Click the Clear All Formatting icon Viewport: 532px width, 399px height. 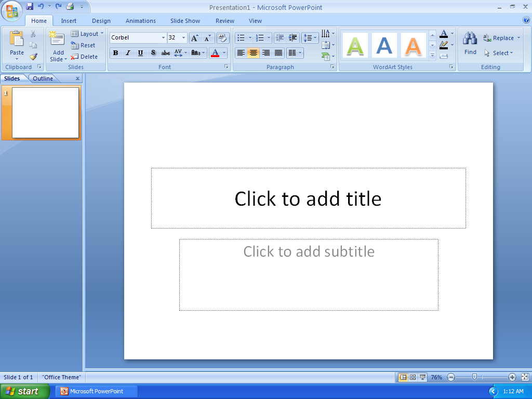click(x=222, y=37)
